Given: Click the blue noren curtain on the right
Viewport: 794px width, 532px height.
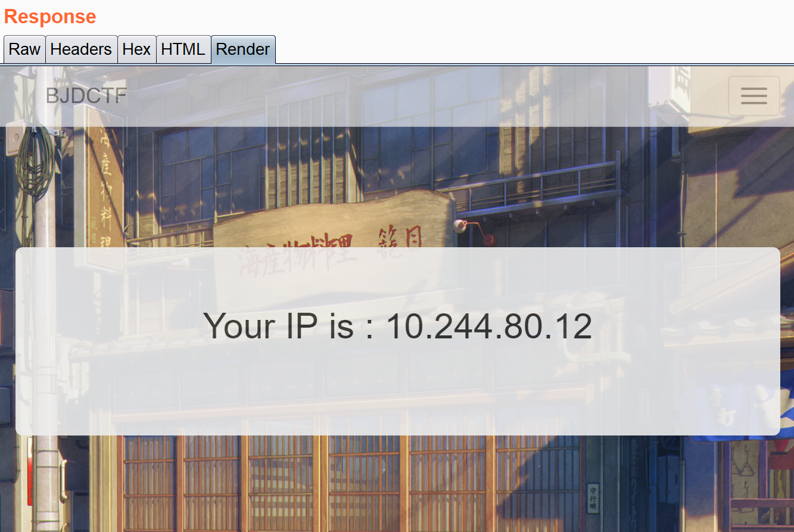Looking at the screenshot, I should pyautogui.click(x=743, y=411).
